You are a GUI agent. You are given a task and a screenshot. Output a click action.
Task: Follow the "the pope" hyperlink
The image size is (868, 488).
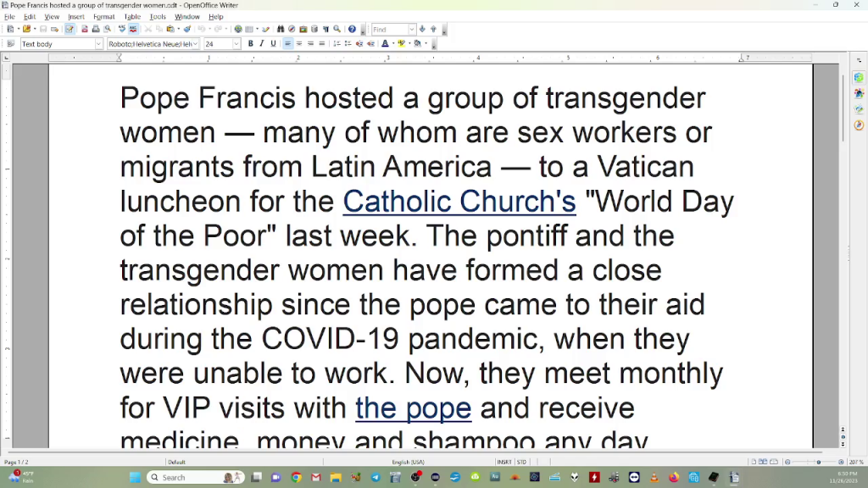414,408
